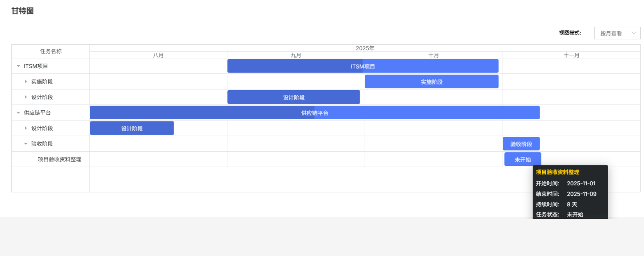The width and height of the screenshot is (644, 256).
Task: Click the dropdown chevron beside 按月查看
Action: (x=634, y=33)
